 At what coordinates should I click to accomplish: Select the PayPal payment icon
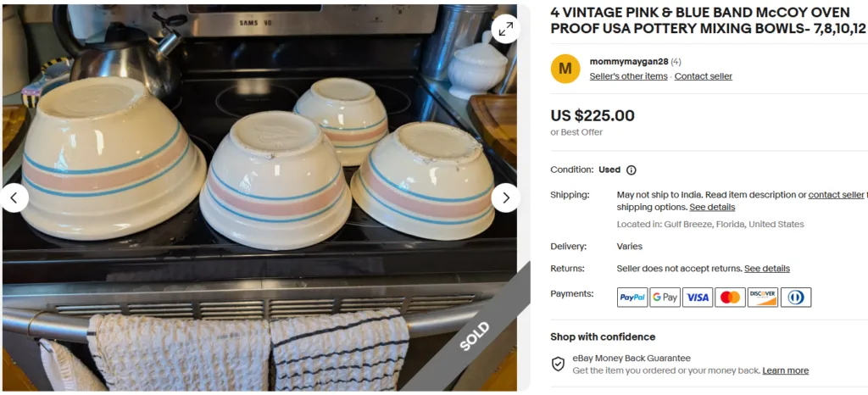pyautogui.click(x=632, y=297)
